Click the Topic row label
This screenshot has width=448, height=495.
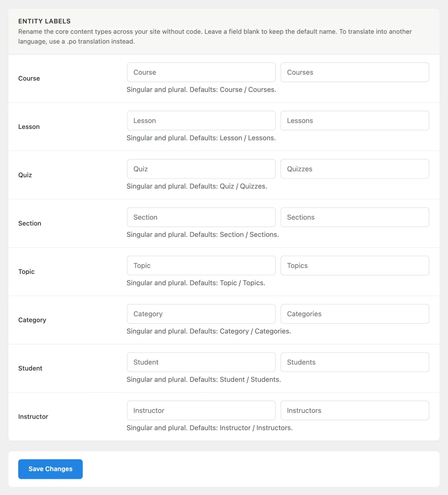tap(27, 272)
